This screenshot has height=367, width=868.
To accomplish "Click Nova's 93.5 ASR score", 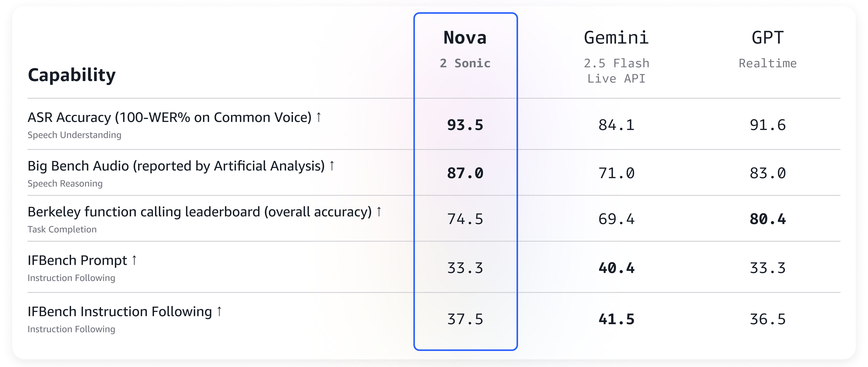I will click(x=465, y=125).
